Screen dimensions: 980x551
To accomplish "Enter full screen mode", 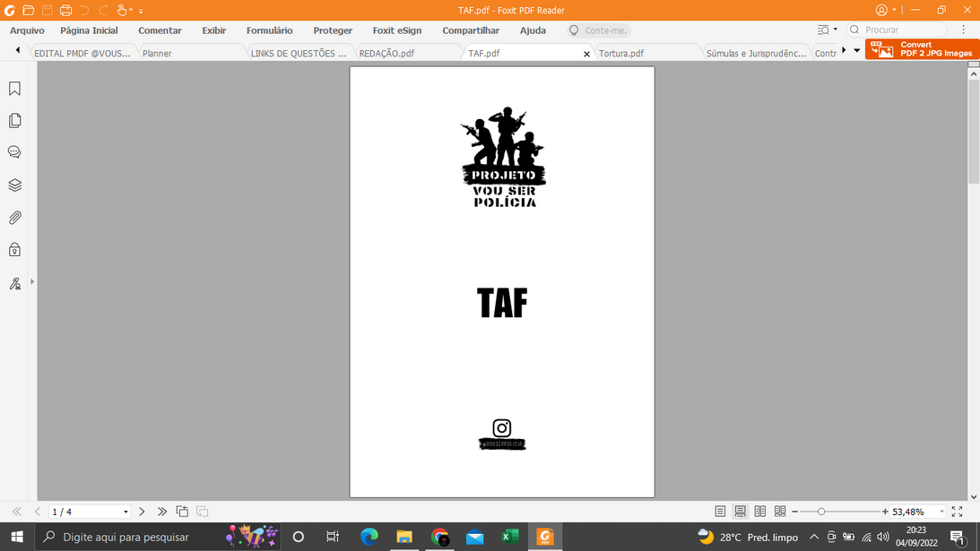I will 957,512.
